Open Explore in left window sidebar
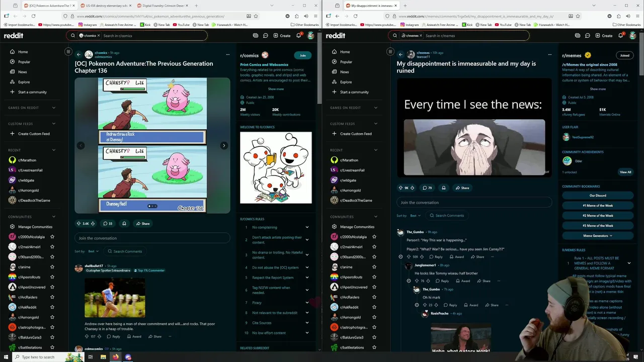The height and width of the screenshot is (362, 644). tap(24, 82)
